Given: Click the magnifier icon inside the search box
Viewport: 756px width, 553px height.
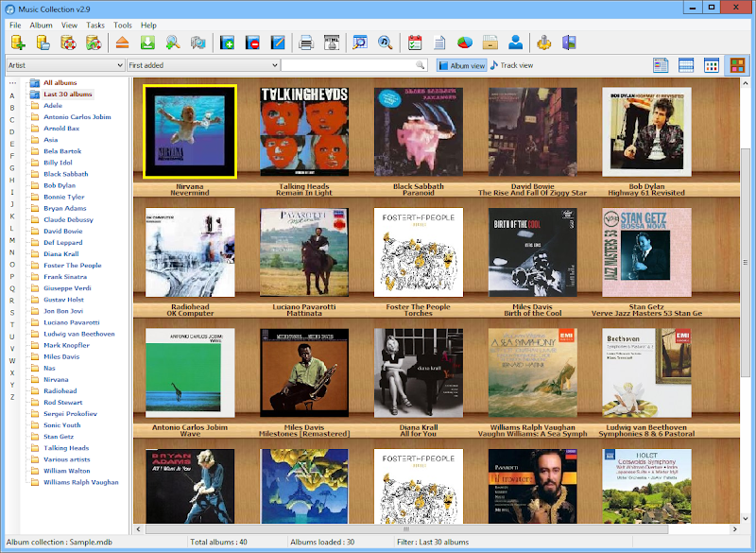Looking at the screenshot, I should coord(421,65).
